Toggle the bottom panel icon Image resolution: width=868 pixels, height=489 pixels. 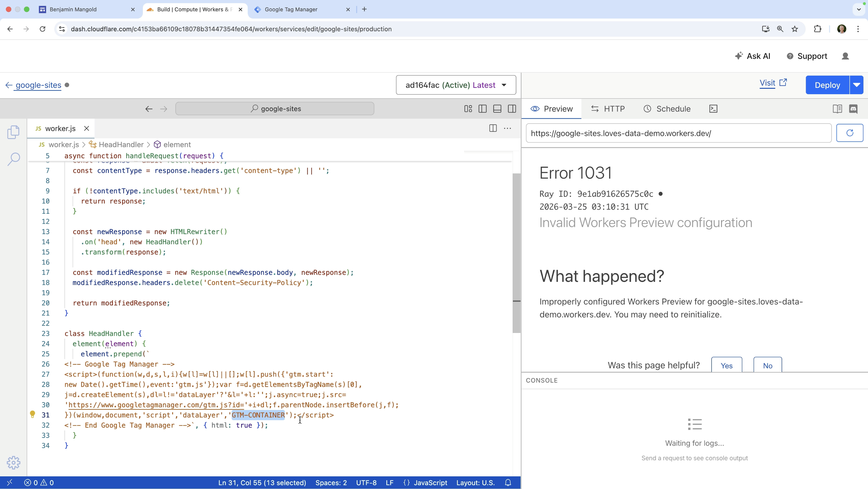[497, 109]
